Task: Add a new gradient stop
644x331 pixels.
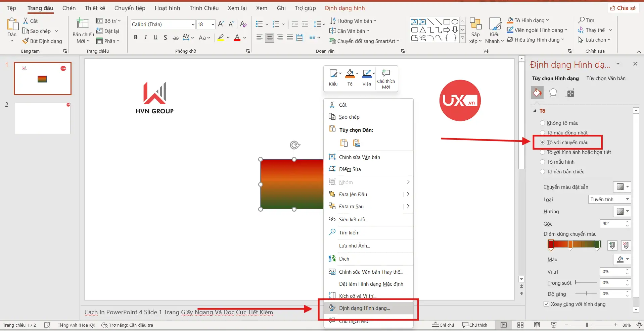Action: pos(612,245)
